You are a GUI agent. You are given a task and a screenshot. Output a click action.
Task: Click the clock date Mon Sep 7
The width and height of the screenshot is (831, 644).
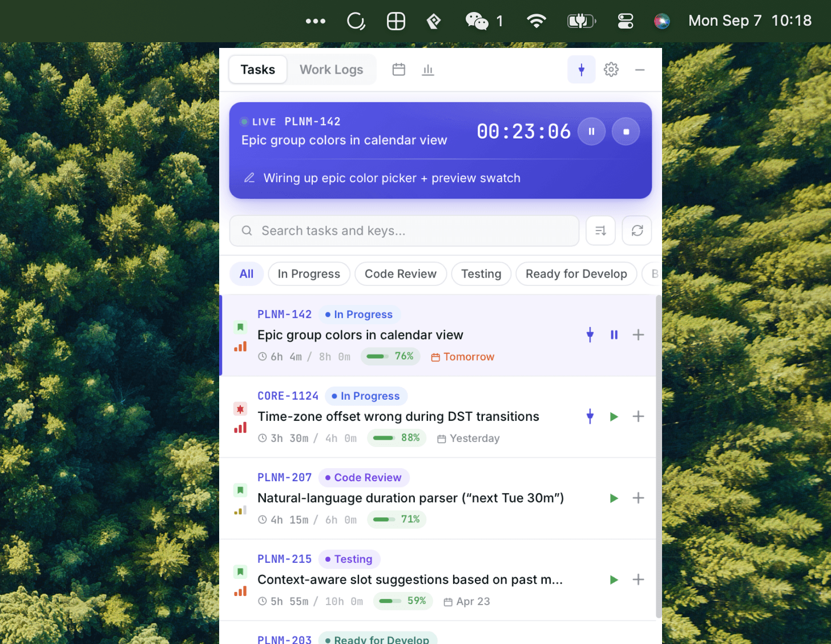(725, 21)
